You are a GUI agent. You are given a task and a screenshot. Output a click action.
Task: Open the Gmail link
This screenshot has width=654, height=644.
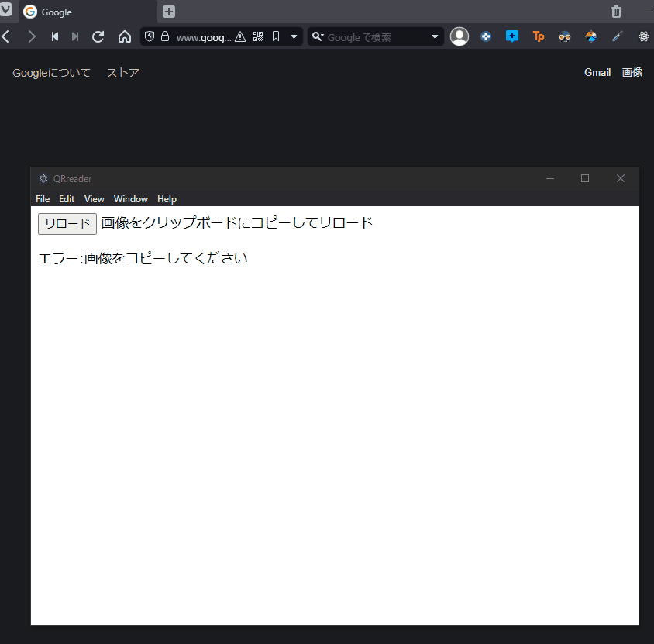597,72
